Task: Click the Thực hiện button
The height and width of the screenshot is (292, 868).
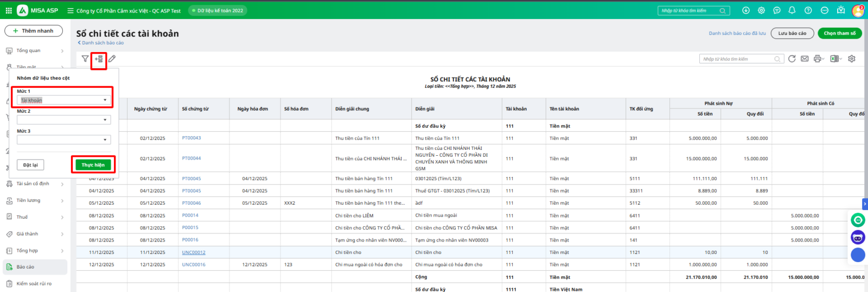Action: pyautogui.click(x=93, y=165)
